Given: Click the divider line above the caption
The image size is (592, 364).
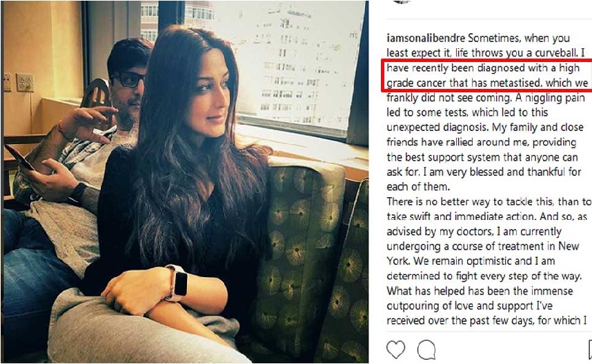Looking at the screenshot, I should (x=489, y=19).
